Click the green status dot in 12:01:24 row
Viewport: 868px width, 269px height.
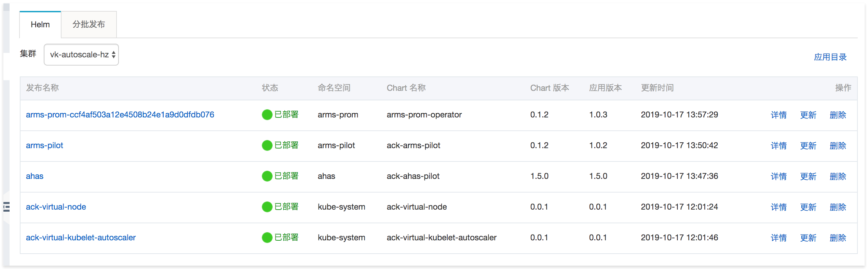pos(267,207)
